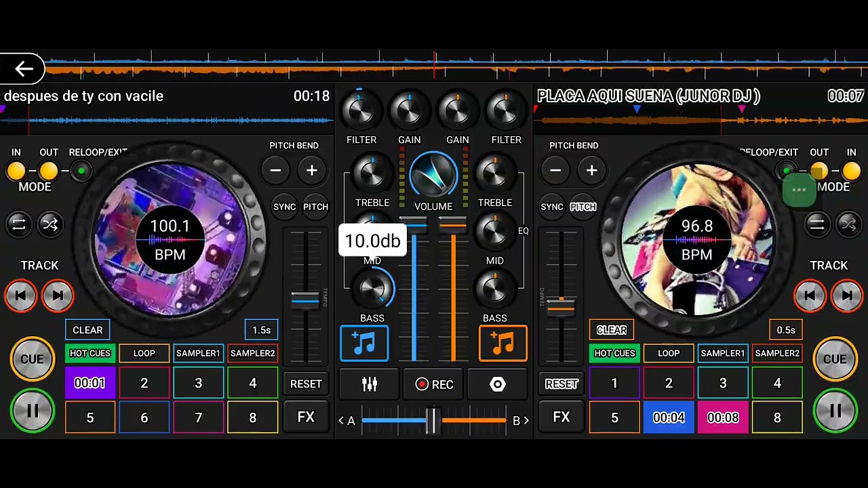Toggle RELOOP/EXIT on left deck
868x488 pixels.
point(81,171)
